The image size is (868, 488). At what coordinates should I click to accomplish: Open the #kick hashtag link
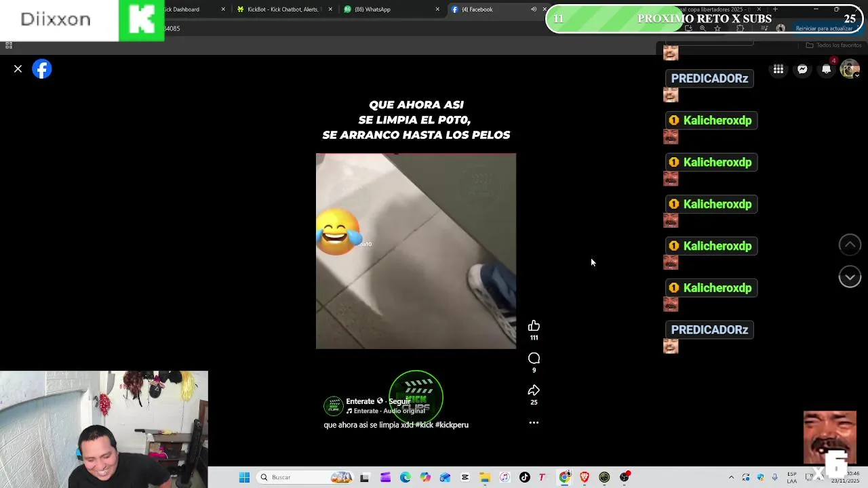(x=424, y=425)
